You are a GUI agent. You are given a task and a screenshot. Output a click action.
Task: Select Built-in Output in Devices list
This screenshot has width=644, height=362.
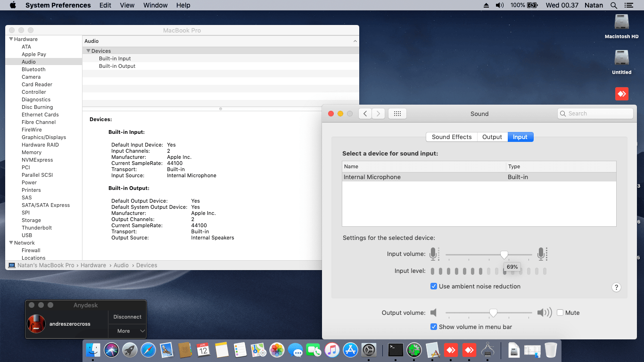(x=117, y=66)
